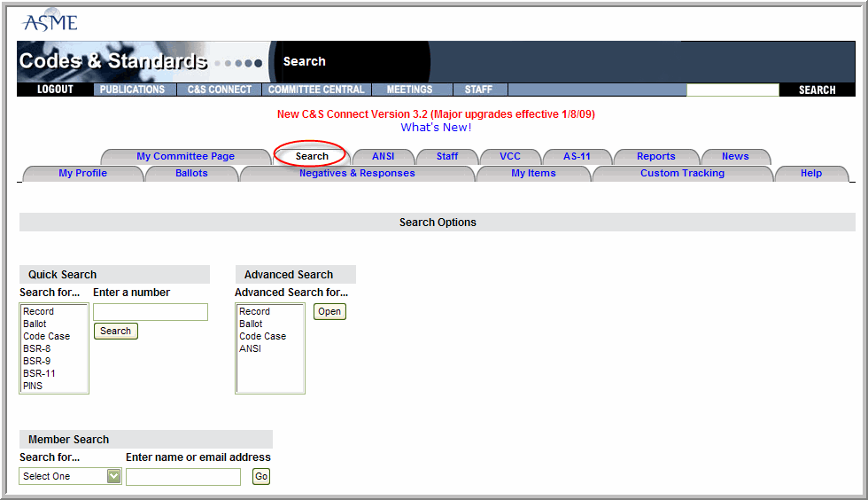
Task: Click the name or email address field
Action: (183, 477)
